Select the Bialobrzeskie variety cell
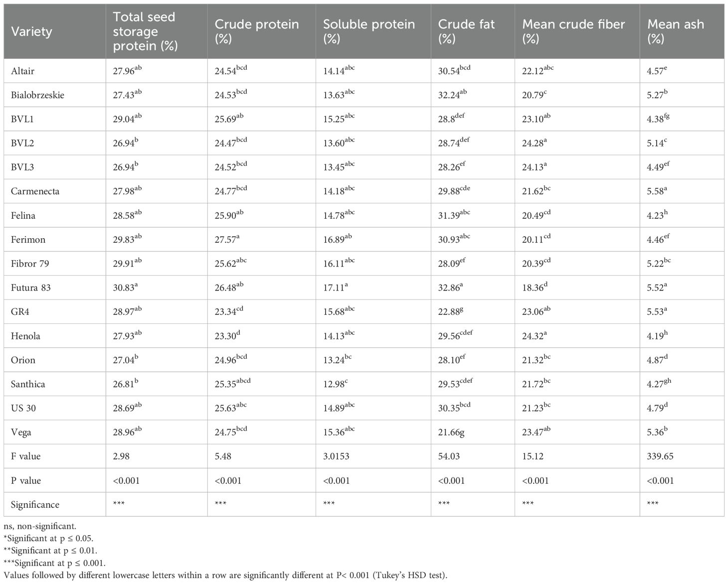The image size is (728, 584). click(x=37, y=95)
